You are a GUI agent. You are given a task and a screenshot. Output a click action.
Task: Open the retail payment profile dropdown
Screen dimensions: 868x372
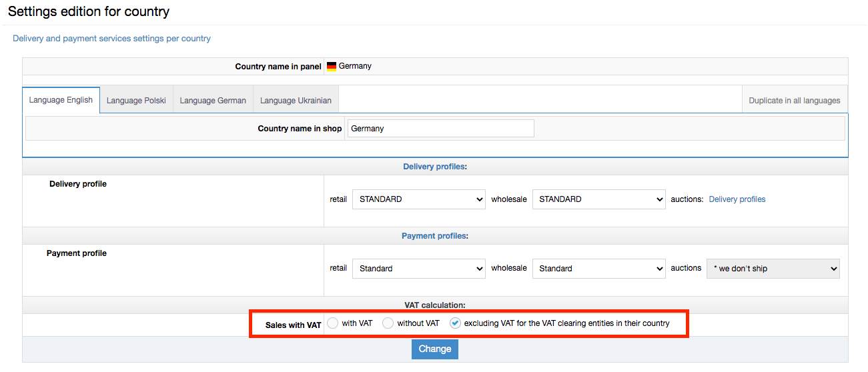tap(418, 269)
